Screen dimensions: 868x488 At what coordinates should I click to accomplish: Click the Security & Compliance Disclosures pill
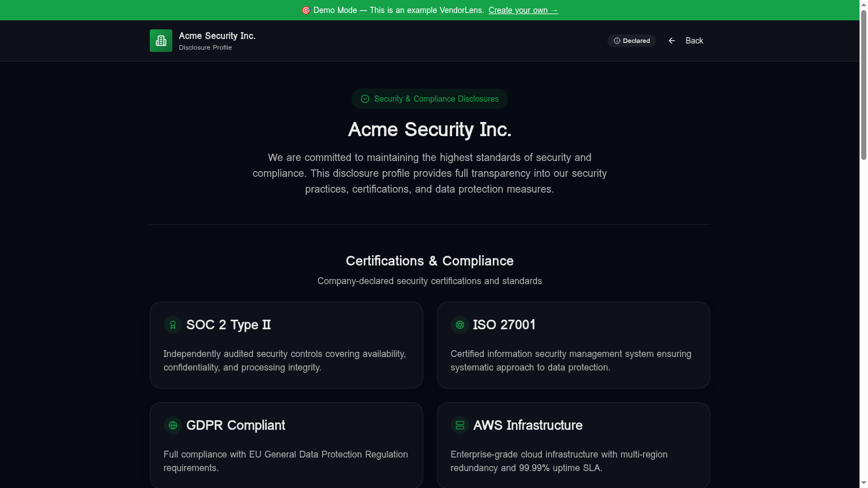pyautogui.click(x=429, y=99)
